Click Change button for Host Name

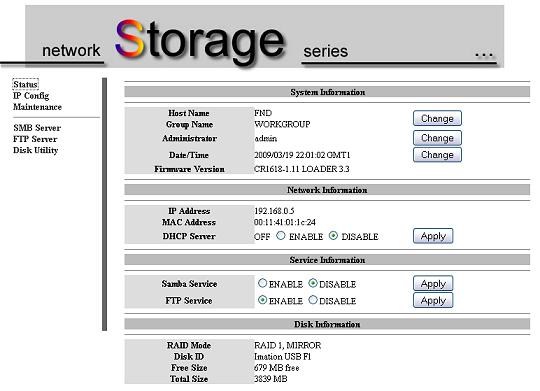437,119
